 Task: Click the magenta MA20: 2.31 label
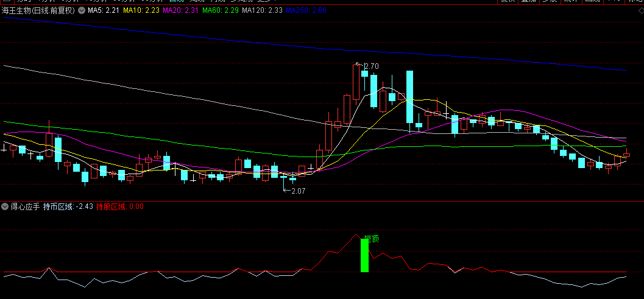tap(181, 11)
